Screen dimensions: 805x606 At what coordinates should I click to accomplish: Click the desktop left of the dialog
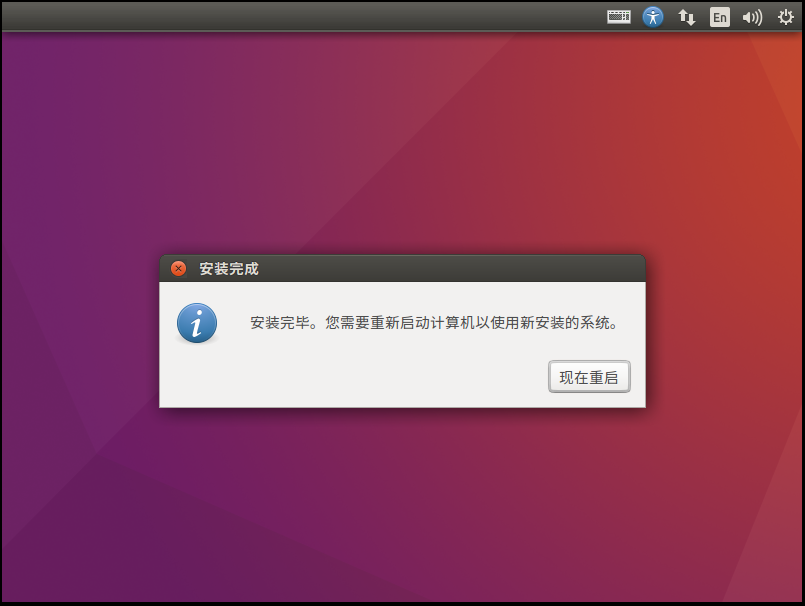pyautogui.click(x=80, y=331)
